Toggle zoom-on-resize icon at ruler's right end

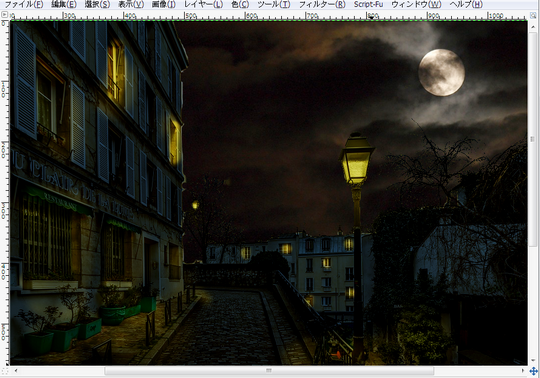(x=533, y=15)
